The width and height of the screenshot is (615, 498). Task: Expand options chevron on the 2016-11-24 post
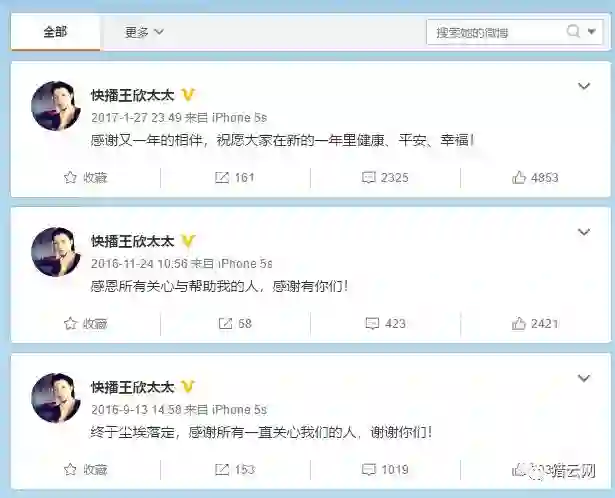click(x=584, y=232)
